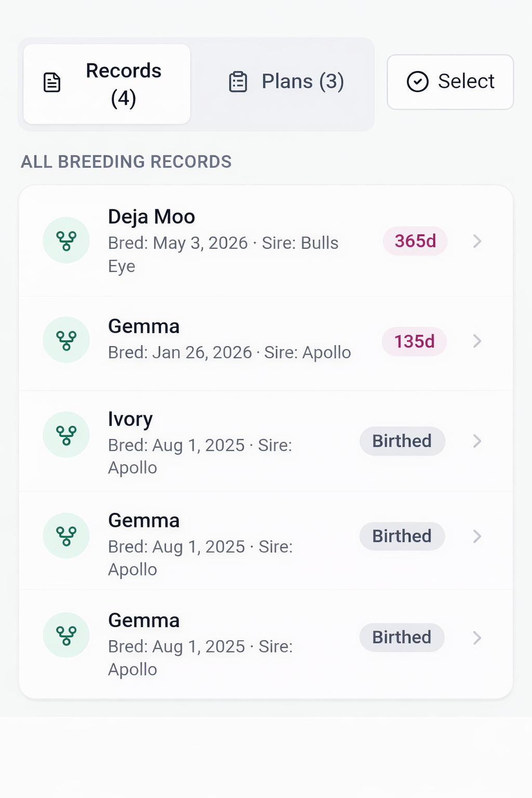This screenshot has width=532, height=798.
Task: Click the 365d countdown badge
Action: 415,241
